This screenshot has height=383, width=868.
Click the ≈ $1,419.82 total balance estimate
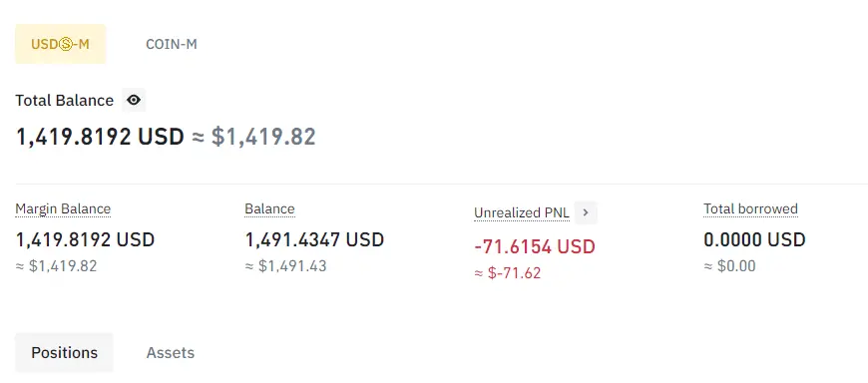pos(254,137)
